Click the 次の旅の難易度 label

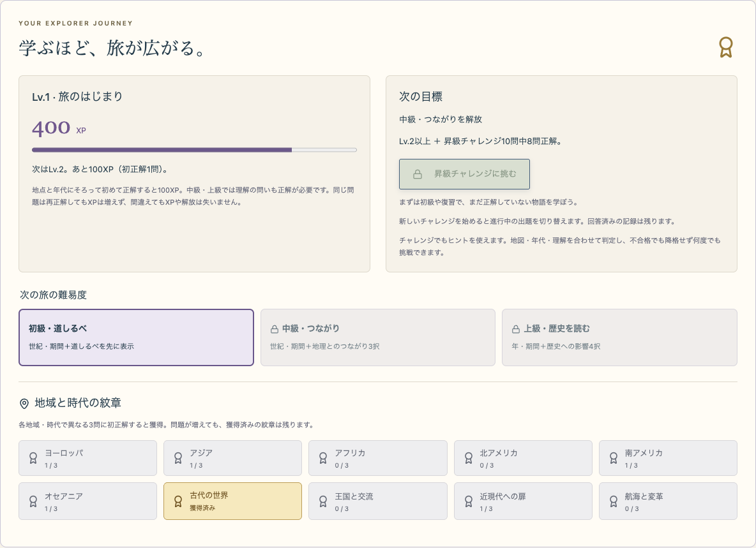pos(53,295)
